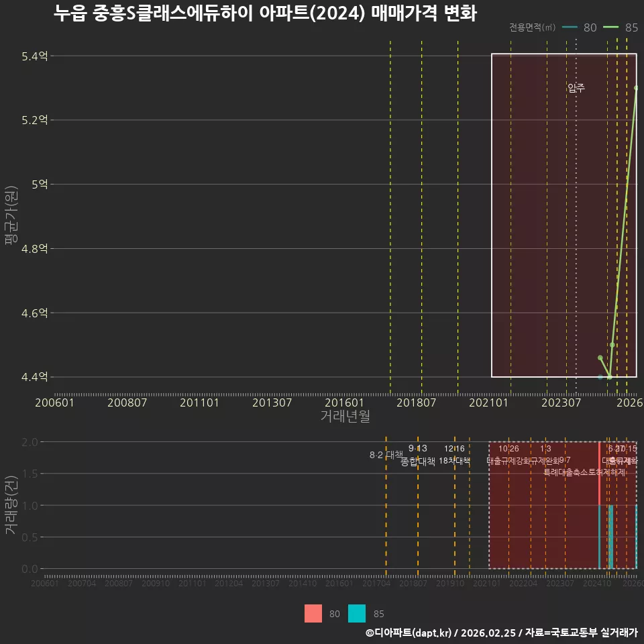Click the teal 80 line legend key
644x644 pixels.
(x=570, y=27)
